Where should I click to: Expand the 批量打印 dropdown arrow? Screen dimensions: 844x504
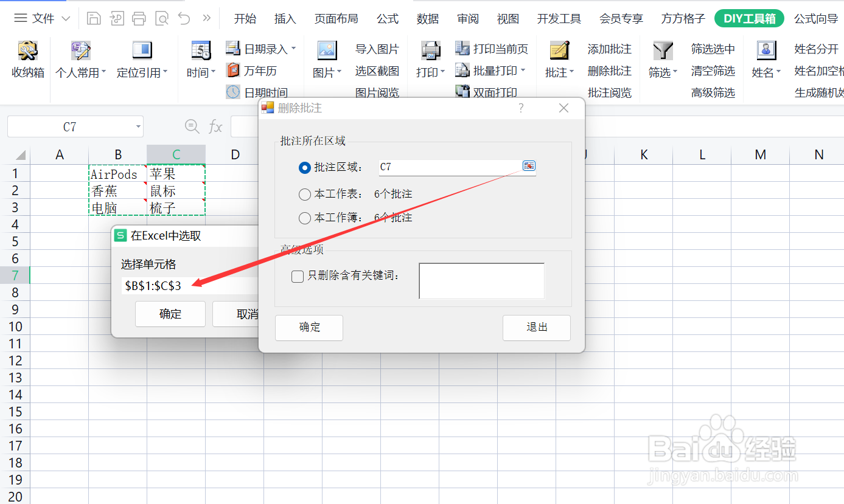(523, 71)
